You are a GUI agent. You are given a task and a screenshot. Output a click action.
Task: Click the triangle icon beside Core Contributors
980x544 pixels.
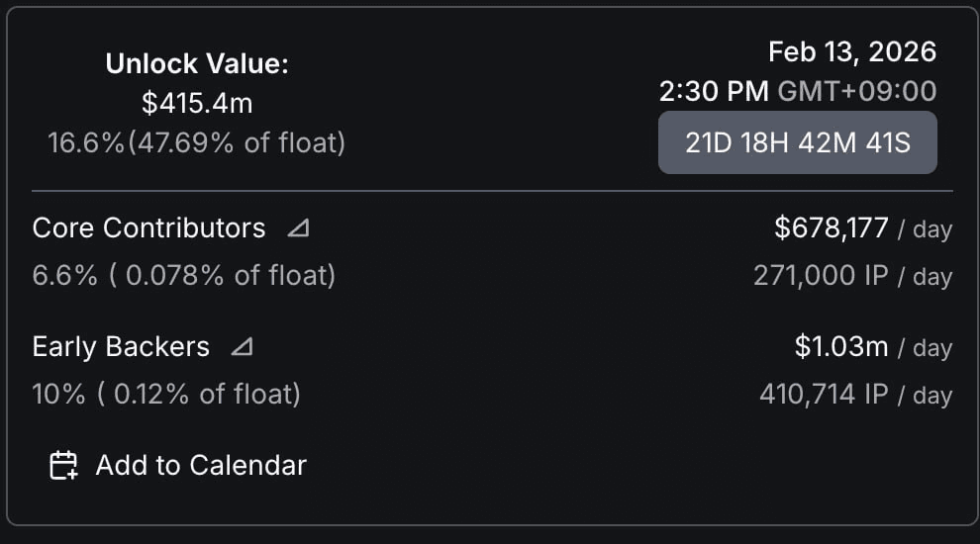coord(298,228)
